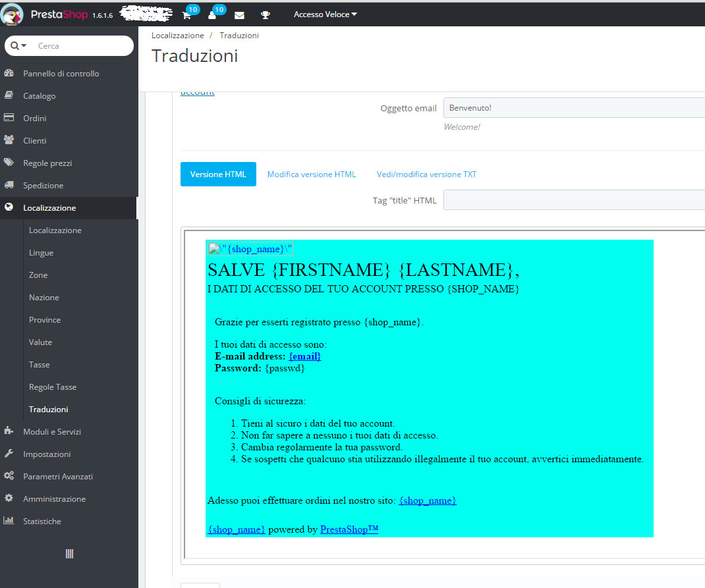Screen dimensions: 705x588
Task: Open the Province submenu entry
Action: pos(45,320)
